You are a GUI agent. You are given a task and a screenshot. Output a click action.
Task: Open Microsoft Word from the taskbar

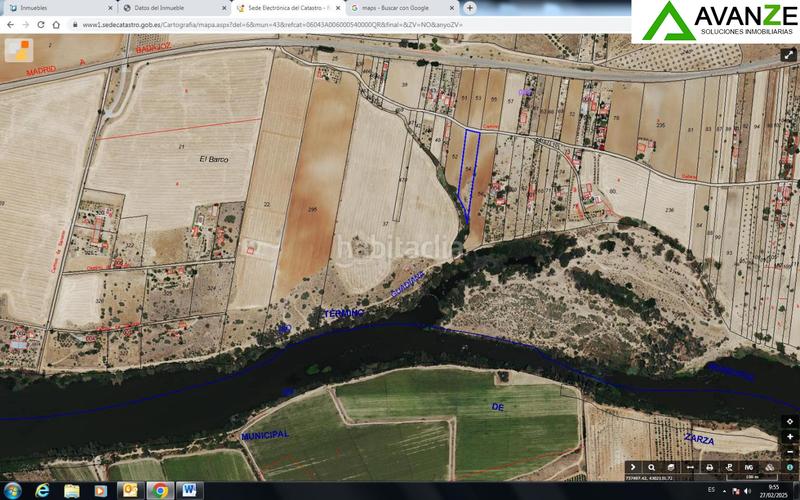coord(189,490)
